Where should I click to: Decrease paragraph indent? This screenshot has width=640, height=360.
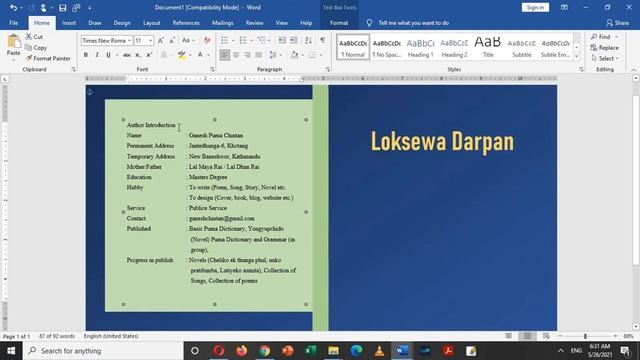282,40
